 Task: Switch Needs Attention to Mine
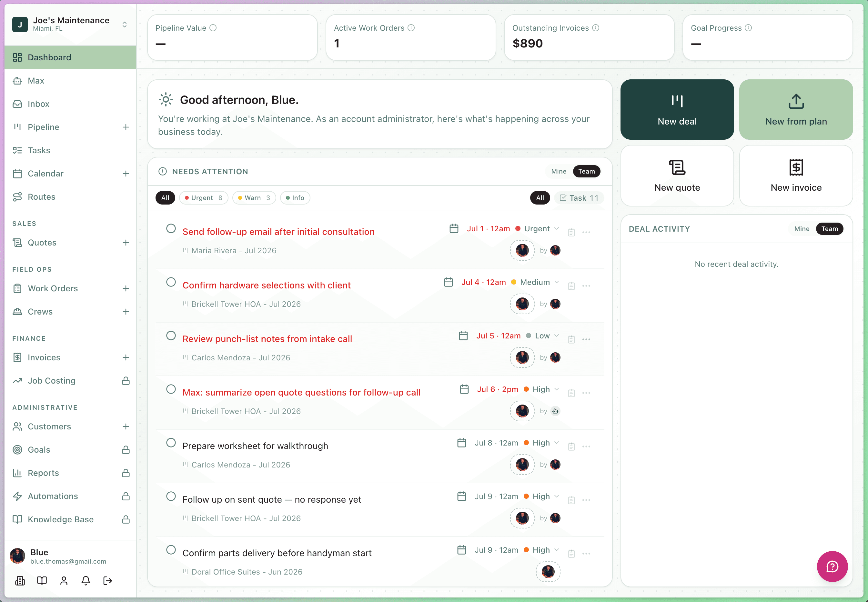(x=559, y=171)
